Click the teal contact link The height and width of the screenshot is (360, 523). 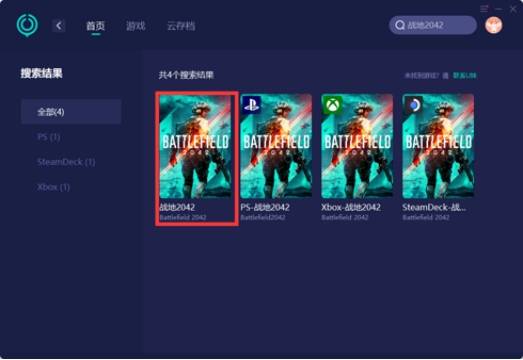coord(464,76)
